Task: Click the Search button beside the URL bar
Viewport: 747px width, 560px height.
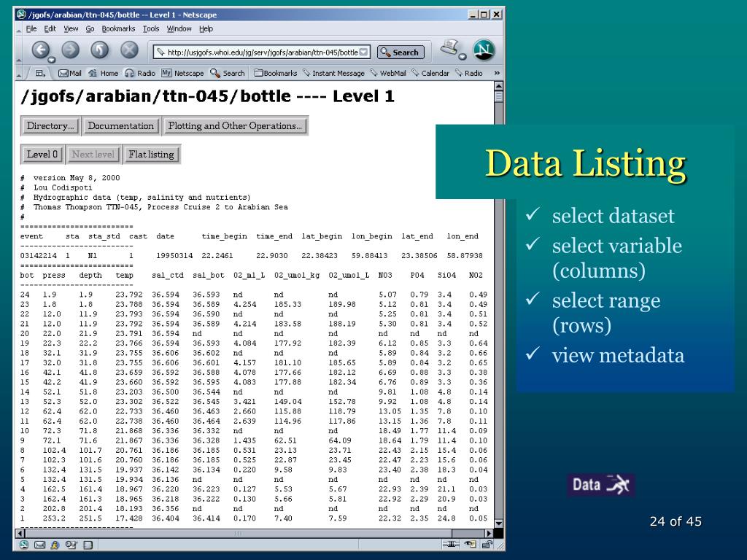Action: [400, 52]
